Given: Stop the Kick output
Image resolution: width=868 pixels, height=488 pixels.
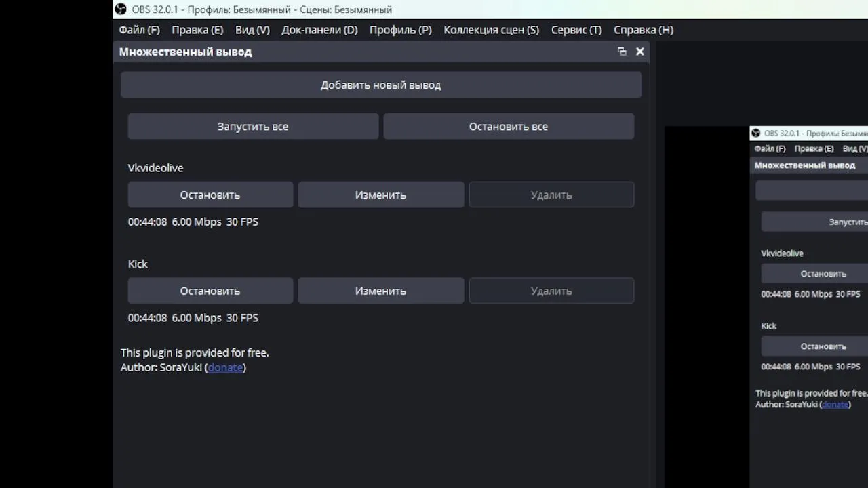Looking at the screenshot, I should coord(210,291).
